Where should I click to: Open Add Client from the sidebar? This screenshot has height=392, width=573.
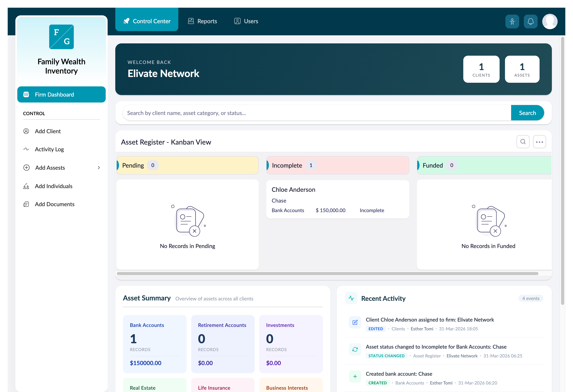click(48, 131)
